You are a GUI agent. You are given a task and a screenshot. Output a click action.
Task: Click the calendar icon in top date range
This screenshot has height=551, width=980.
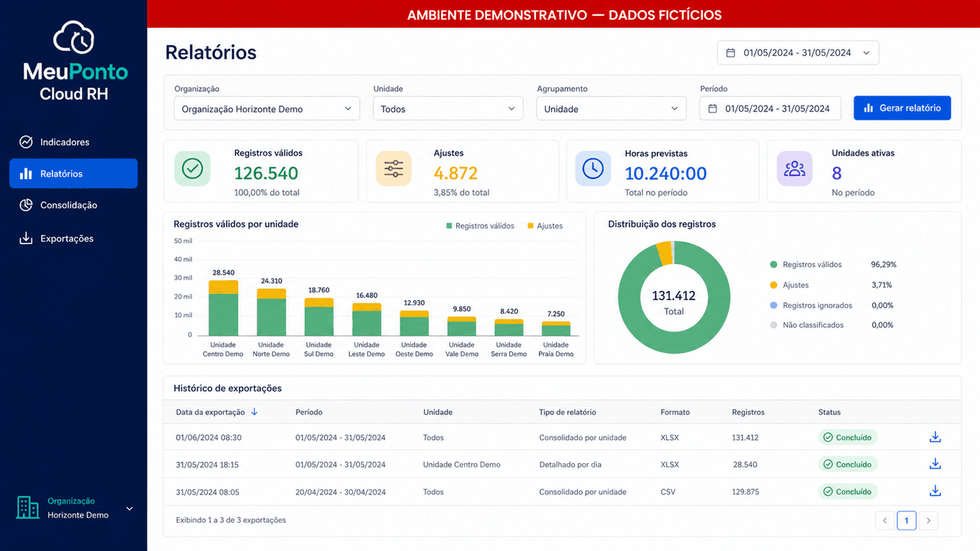coord(730,53)
